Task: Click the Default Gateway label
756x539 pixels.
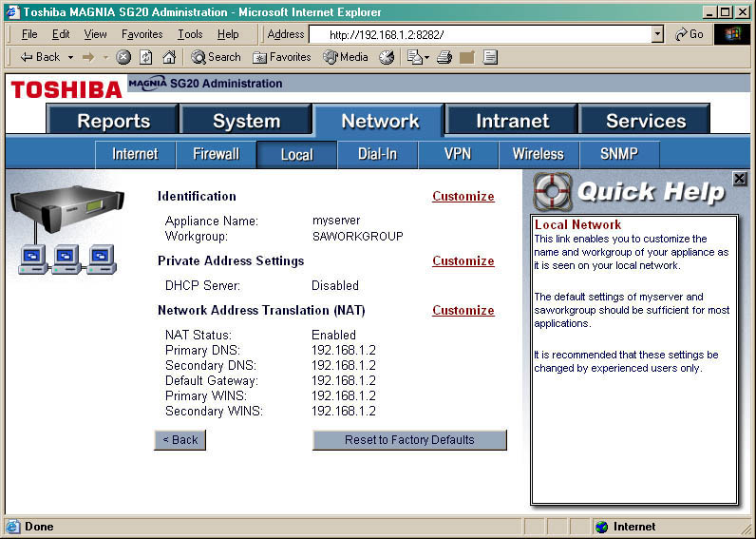Action: pos(212,381)
